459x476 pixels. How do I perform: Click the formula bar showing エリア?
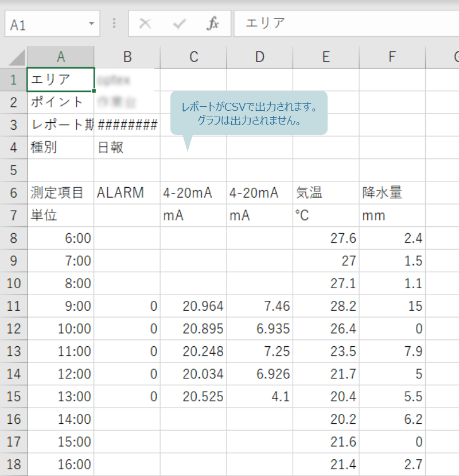(347, 24)
